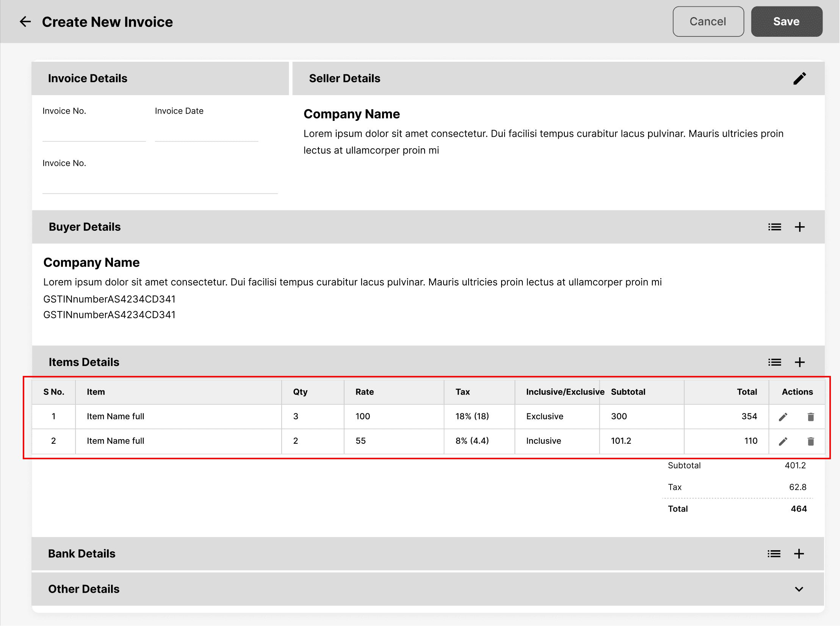The image size is (840, 626).
Task: Click the Total column header
Action: pos(746,392)
